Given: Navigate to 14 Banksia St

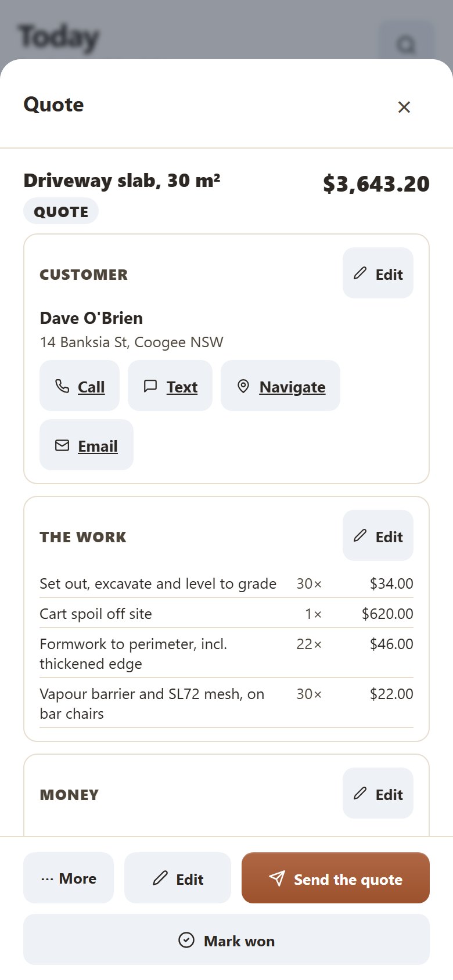Looking at the screenshot, I should 281,385.
